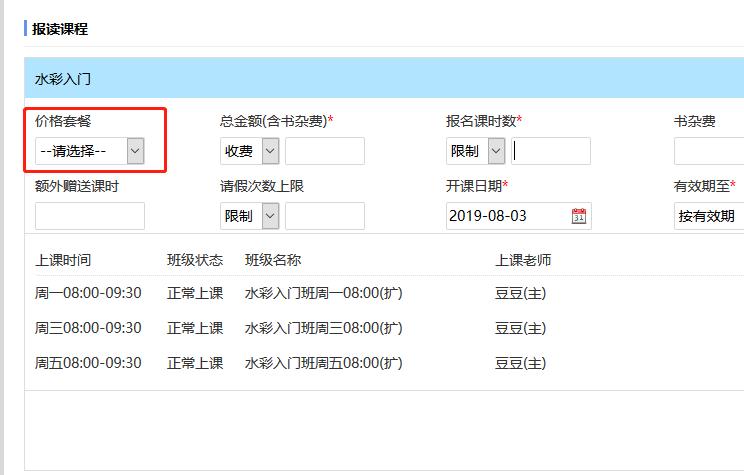This screenshot has width=744, height=475.
Task: Expand the 收费 dropdown under 总金额
Action: coord(249,151)
